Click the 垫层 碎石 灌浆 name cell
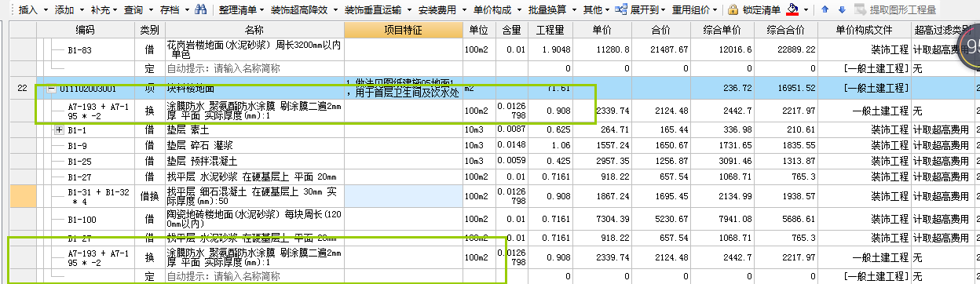The height and width of the screenshot is (284, 980). [x=254, y=145]
